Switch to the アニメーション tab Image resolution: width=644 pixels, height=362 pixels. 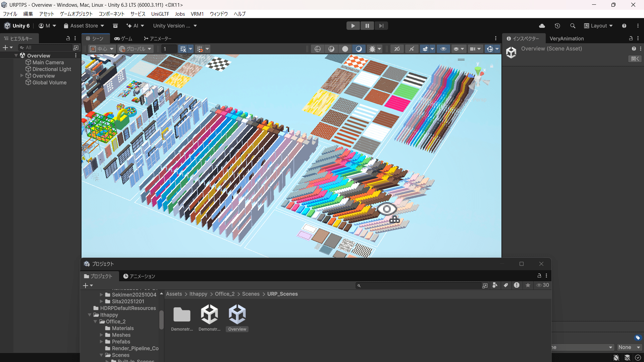[x=139, y=276]
